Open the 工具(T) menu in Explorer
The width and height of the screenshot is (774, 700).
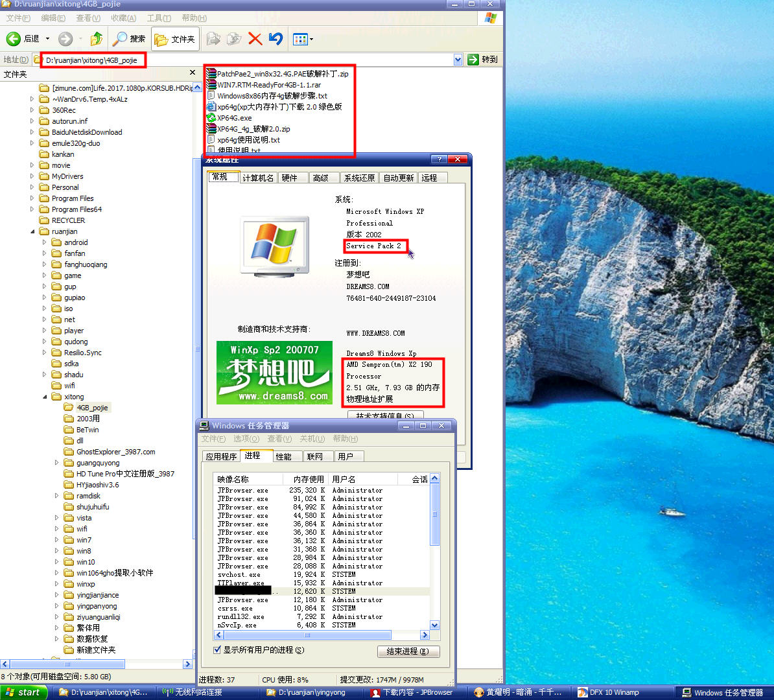click(159, 18)
